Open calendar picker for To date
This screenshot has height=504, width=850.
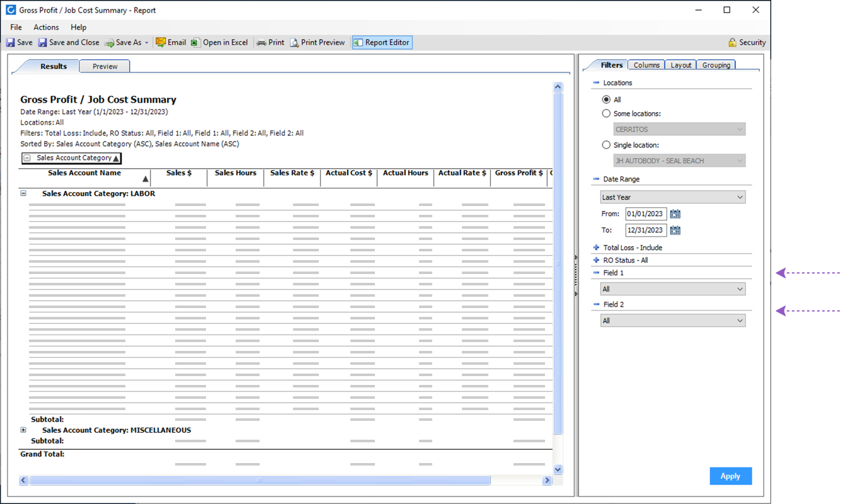click(x=675, y=230)
